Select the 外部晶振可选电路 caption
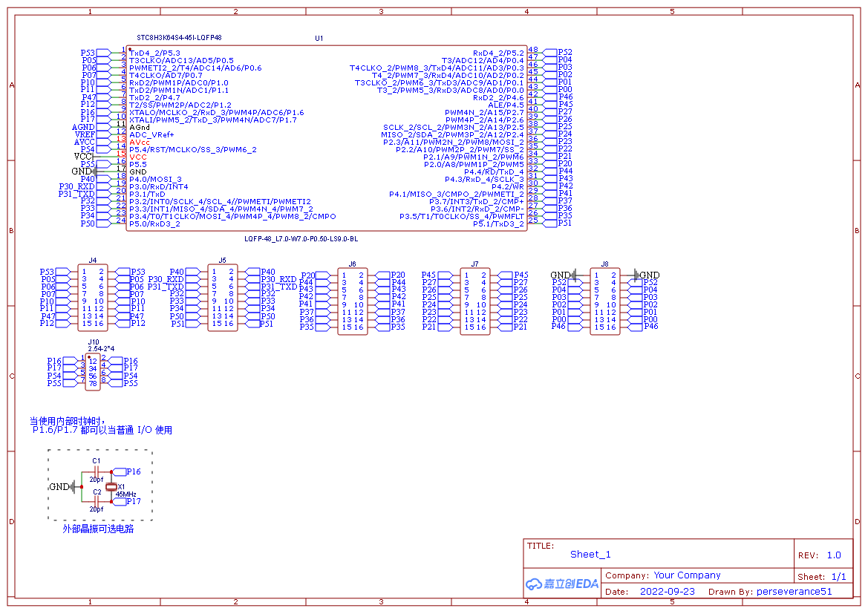The height and width of the screenshot is (614, 868). [98, 529]
